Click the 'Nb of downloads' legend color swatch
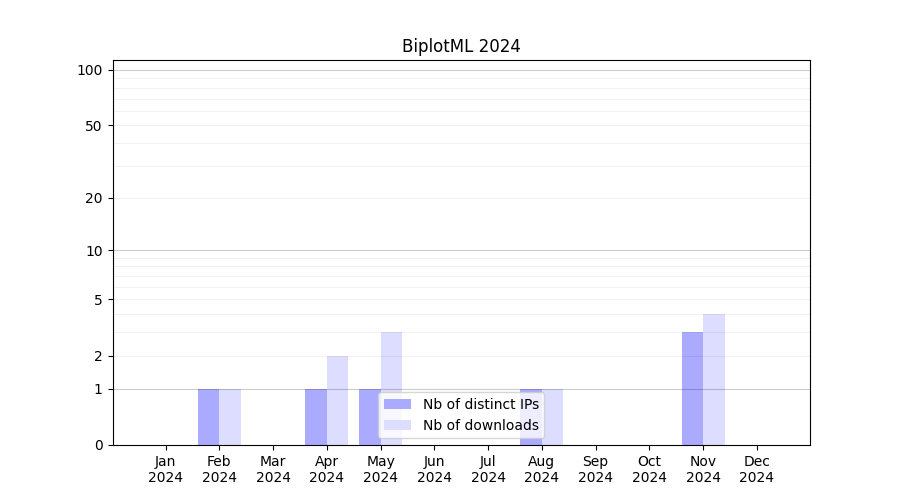Viewport: 900px width, 500px height. (x=397, y=425)
